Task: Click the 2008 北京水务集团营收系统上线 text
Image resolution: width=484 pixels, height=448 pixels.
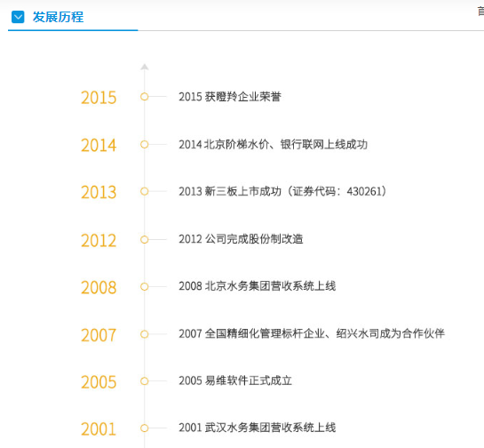Action: [258, 286]
